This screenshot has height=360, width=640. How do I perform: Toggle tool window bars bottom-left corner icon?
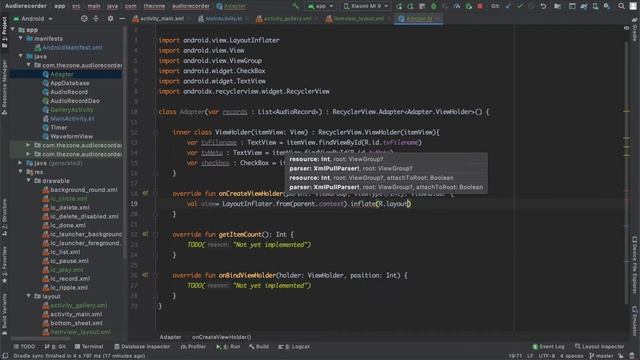tap(5, 356)
